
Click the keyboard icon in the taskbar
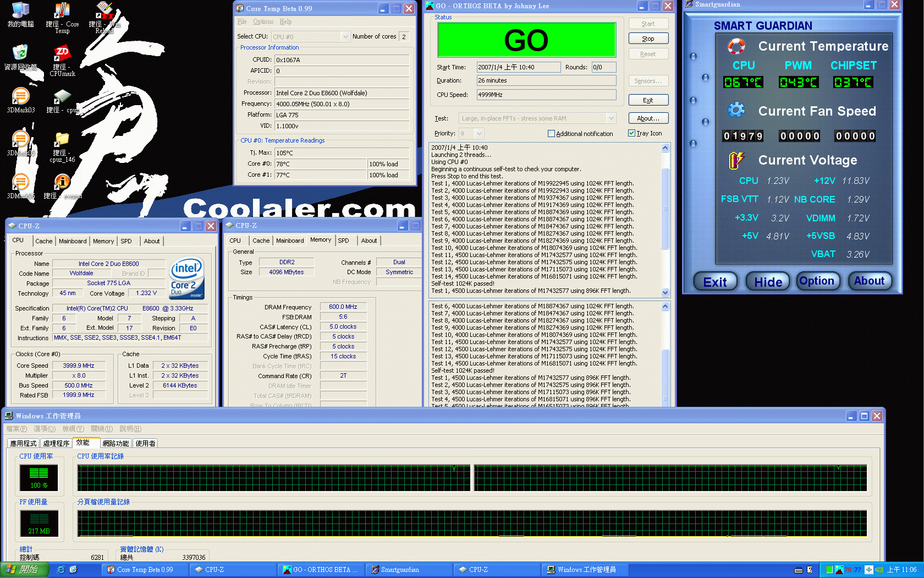pyautogui.click(x=799, y=570)
